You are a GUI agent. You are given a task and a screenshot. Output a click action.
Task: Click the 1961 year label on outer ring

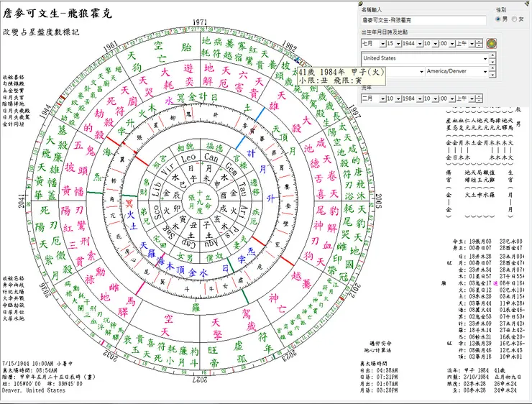[110, 47]
